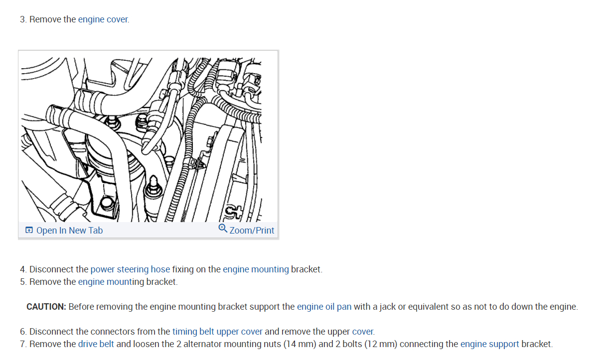Click the text 'with a jack or equivalent'
Screen dimensions: 598x364
(400, 307)
